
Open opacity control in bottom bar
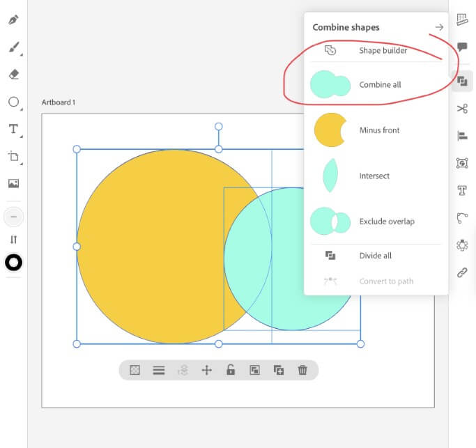[135, 370]
